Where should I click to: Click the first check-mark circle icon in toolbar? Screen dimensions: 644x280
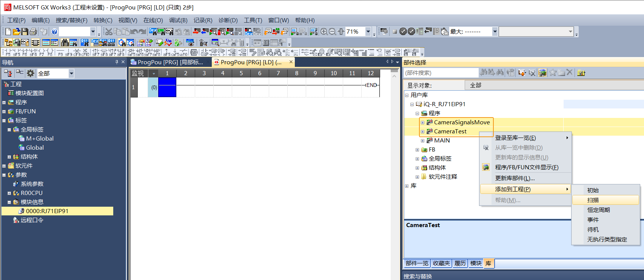point(403,32)
